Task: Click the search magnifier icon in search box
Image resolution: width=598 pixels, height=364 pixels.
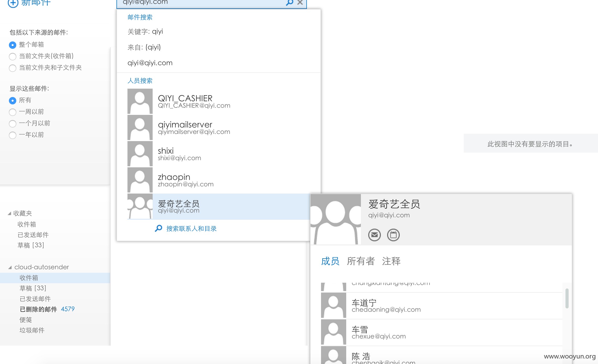Action: pos(289,3)
